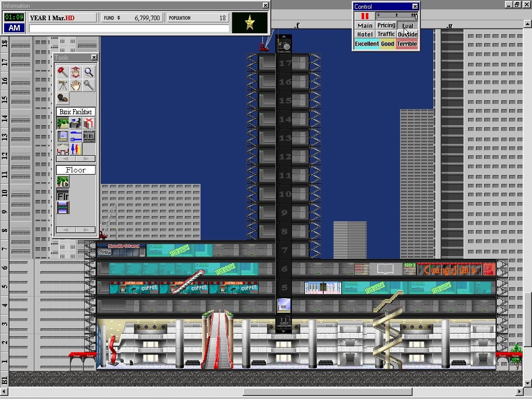
Task: Select the Lb lobby floor icon
Action: click(x=63, y=181)
